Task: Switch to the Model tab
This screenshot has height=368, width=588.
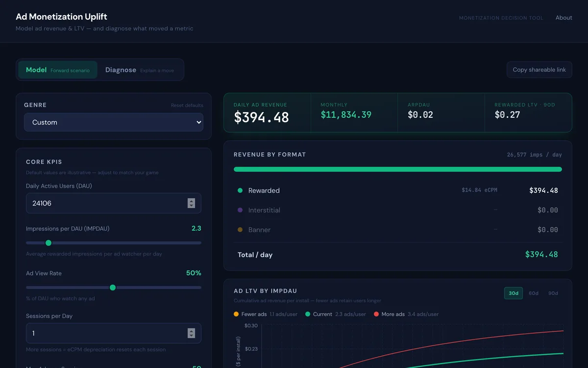Action: (x=58, y=70)
